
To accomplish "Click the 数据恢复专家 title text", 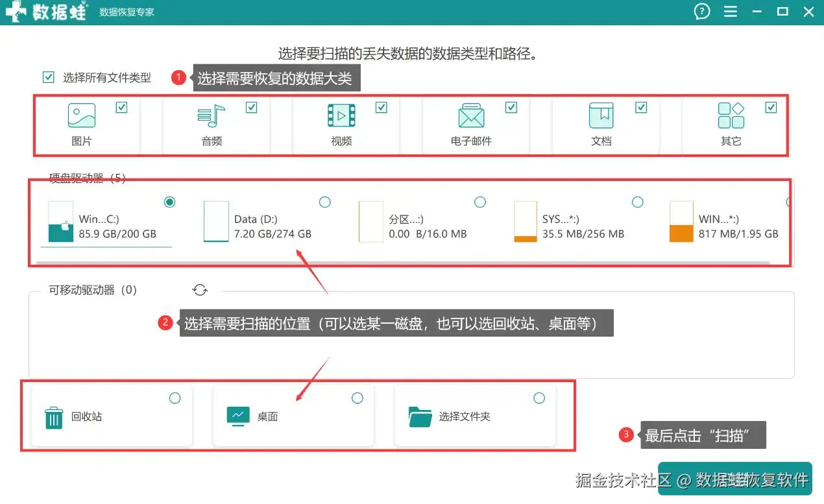I will tap(127, 12).
